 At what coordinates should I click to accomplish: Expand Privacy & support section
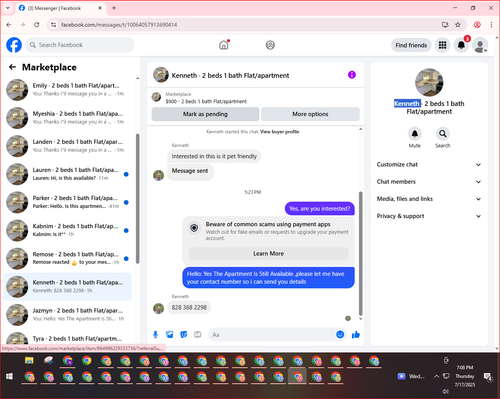tap(429, 216)
